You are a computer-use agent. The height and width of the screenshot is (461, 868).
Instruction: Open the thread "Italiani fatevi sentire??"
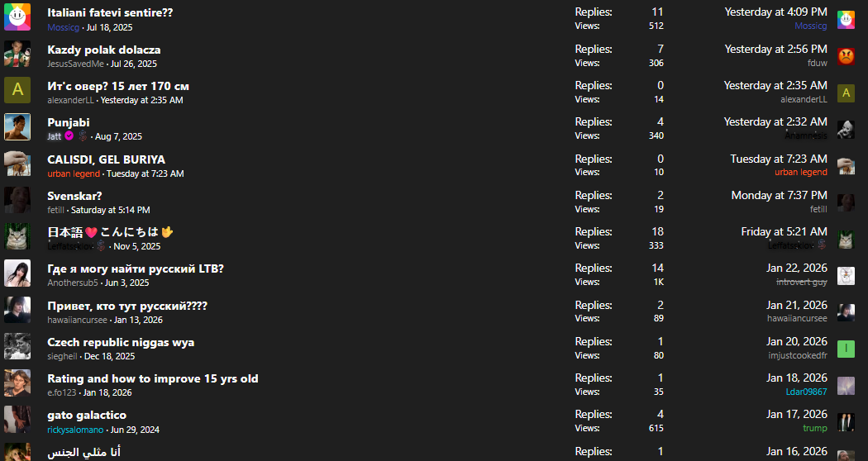pos(110,13)
